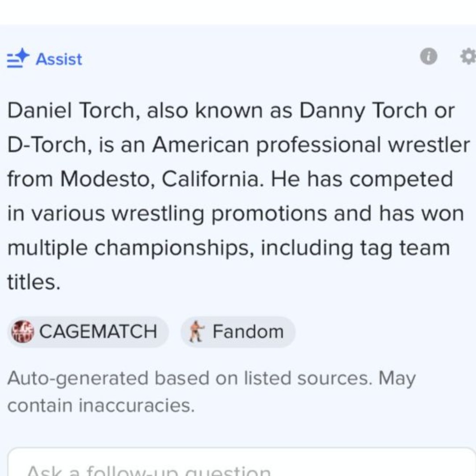Click the Fandom wrestler figure icon
Image resolution: width=476 pixels, height=476 pixels.
[x=196, y=331]
